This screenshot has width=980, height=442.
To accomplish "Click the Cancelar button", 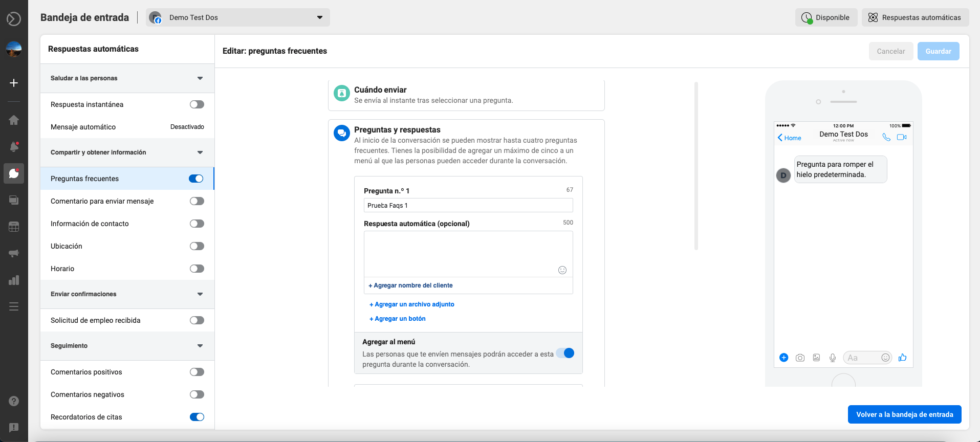I will (890, 51).
